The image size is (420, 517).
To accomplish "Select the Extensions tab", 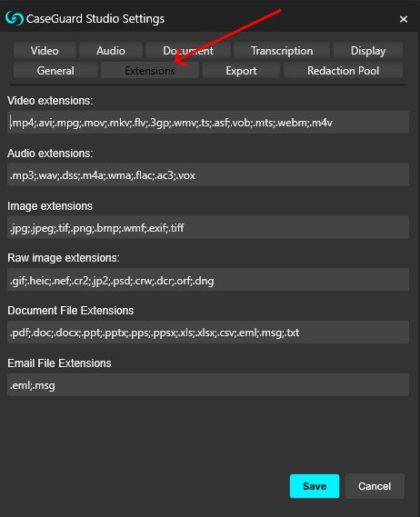I will (x=150, y=70).
